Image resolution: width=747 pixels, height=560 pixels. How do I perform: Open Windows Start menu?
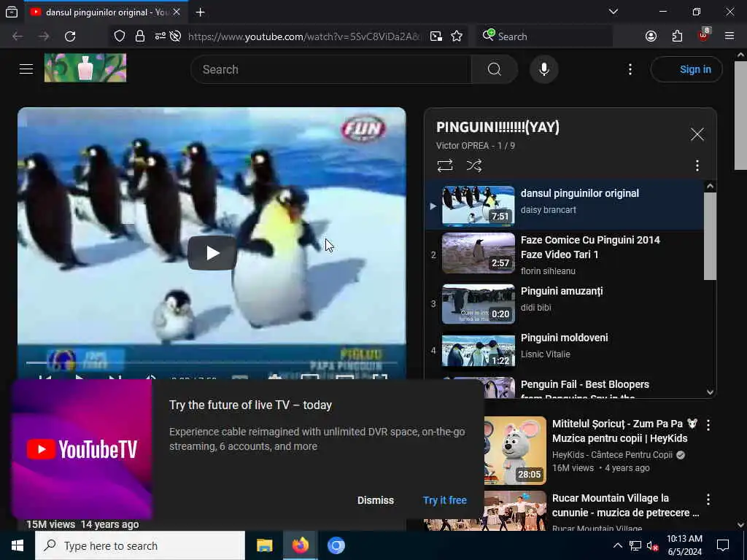[x=18, y=545]
